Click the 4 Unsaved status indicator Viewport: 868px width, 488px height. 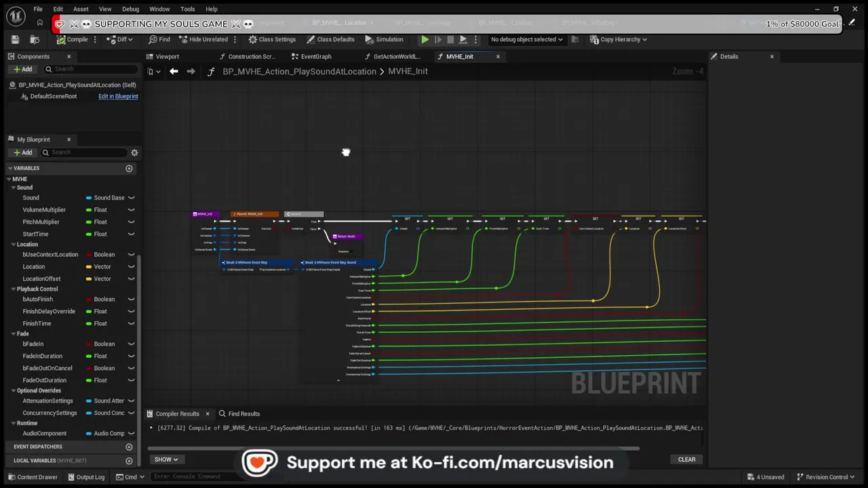coord(766,477)
